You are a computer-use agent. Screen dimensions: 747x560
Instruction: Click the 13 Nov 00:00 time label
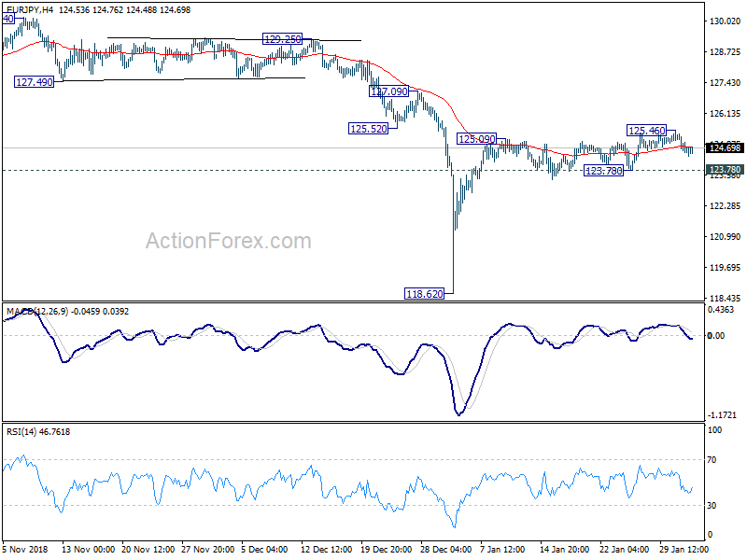click(x=88, y=550)
